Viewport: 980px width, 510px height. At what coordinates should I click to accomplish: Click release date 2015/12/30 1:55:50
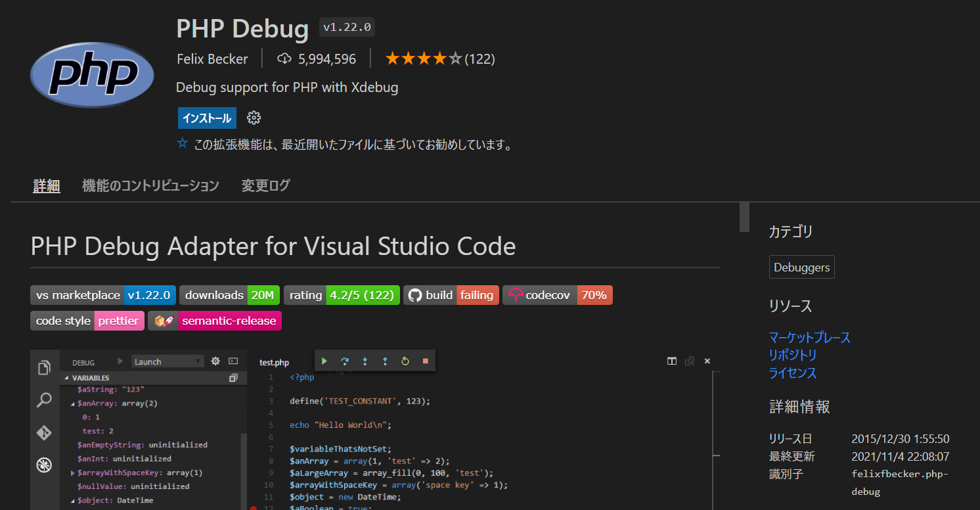tap(901, 439)
